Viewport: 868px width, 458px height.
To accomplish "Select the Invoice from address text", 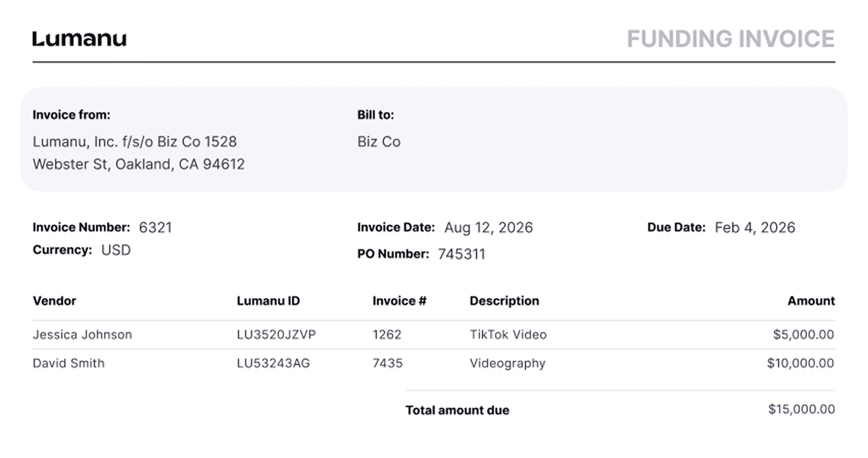I will click(138, 153).
